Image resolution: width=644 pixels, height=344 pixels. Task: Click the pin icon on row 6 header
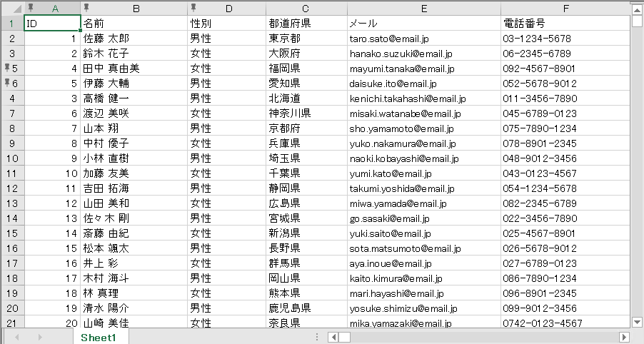coord(7,83)
